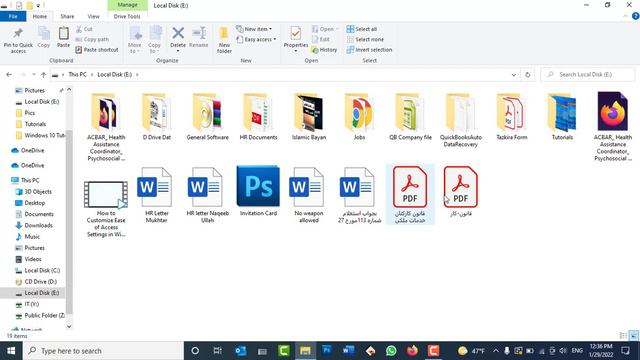
Task: Switch to the View ribbon tab
Action: click(x=93, y=16)
